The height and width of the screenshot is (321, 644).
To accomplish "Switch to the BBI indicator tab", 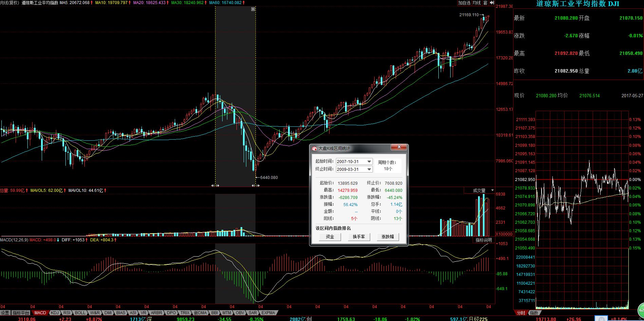I will tap(214, 313).
